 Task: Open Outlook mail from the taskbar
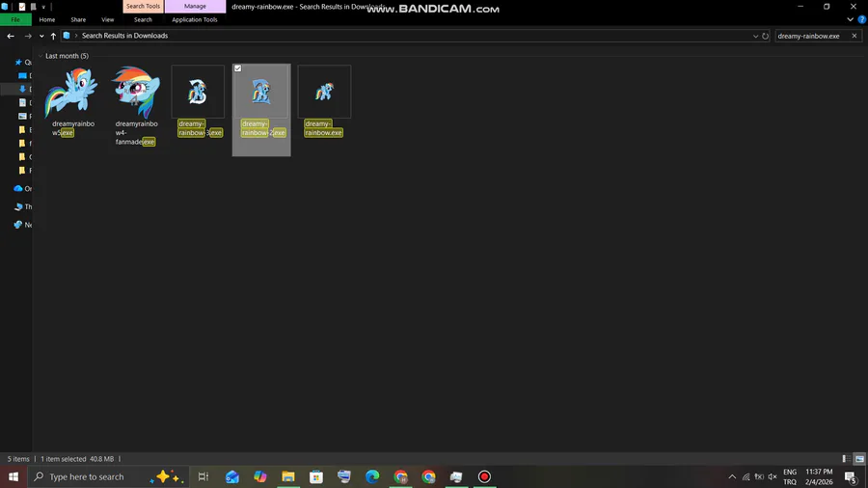(x=231, y=477)
